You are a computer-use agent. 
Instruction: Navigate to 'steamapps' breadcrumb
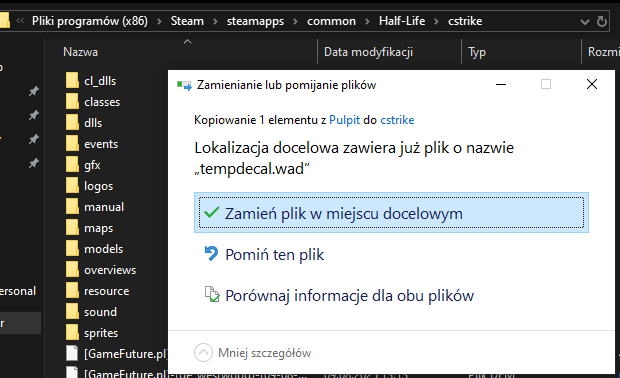[255, 21]
